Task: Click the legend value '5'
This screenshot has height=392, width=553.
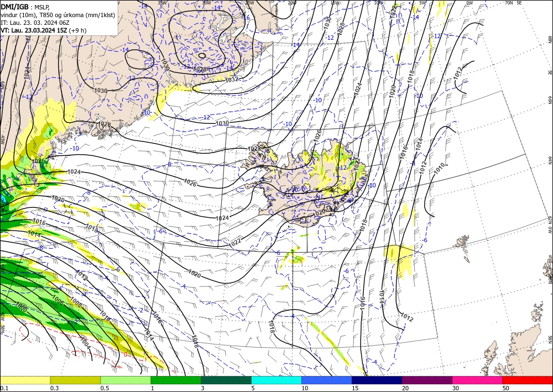Action: pos(253,388)
